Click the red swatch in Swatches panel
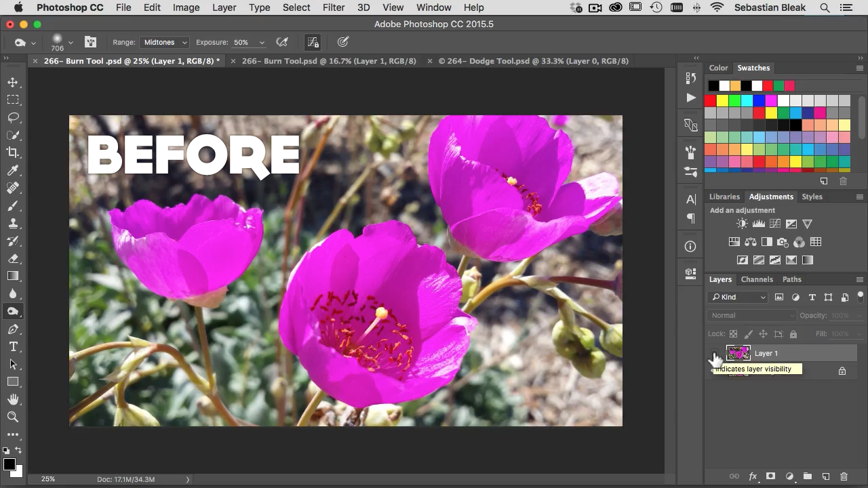Image resolution: width=868 pixels, height=488 pixels. [x=710, y=100]
